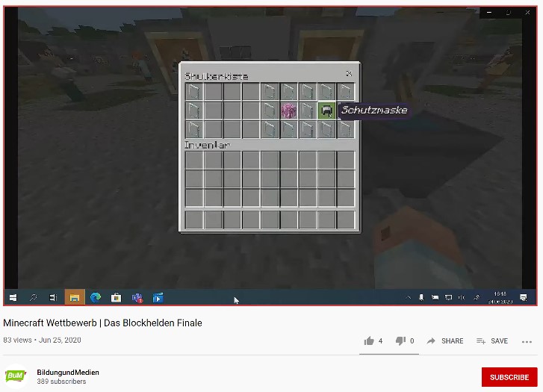The width and height of the screenshot is (543, 392).
Task: Click the taskbar search magnifier icon
Action: (x=34, y=297)
